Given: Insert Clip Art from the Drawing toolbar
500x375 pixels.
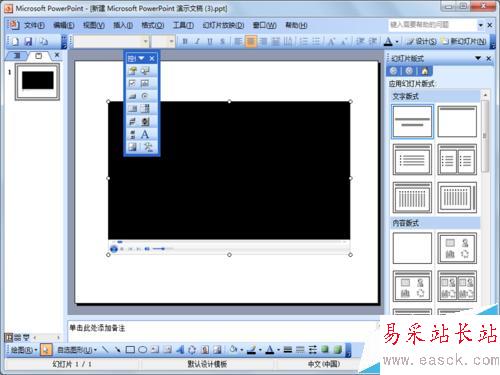Looking at the screenshot, I should coord(205,350).
